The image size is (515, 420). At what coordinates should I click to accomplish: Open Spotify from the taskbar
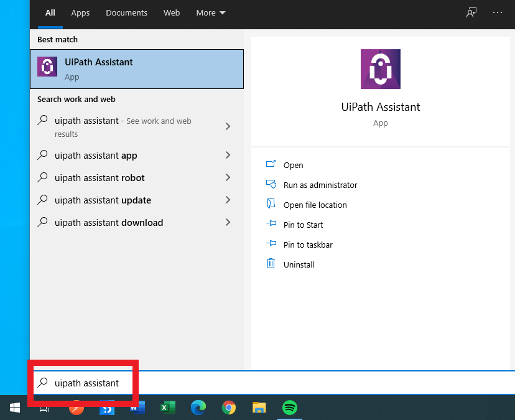coord(290,408)
